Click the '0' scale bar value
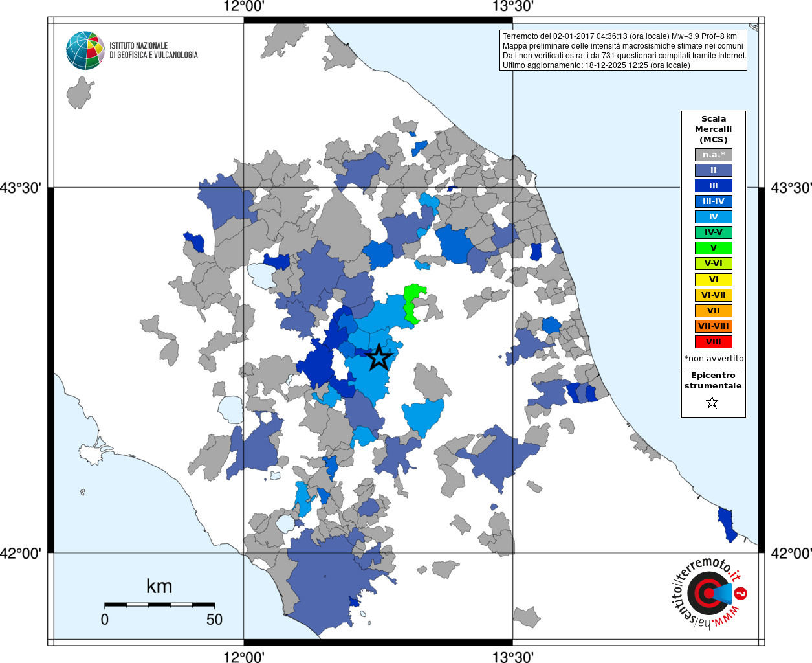The height and width of the screenshot is (663, 812). 105,620
